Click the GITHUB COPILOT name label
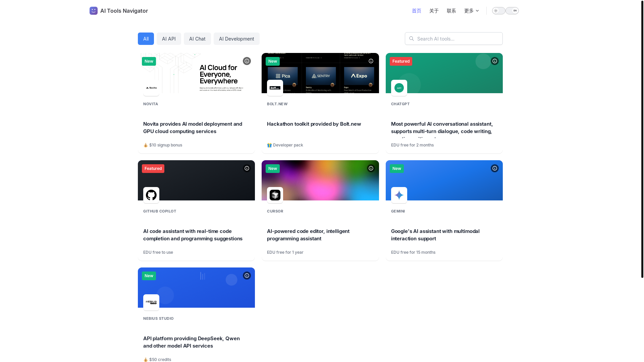644x362 pixels. (160, 211)
